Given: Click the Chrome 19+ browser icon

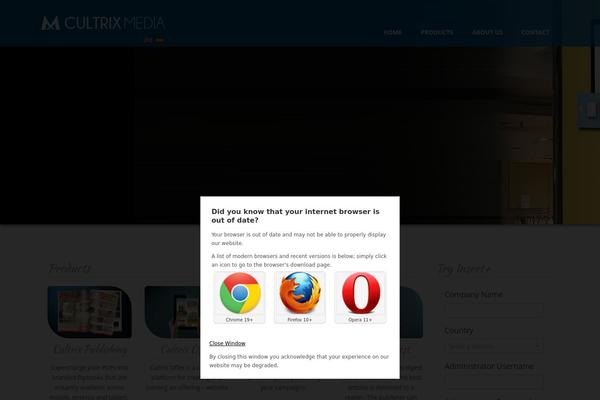Looking at the screenshot, I should point(240,297).
